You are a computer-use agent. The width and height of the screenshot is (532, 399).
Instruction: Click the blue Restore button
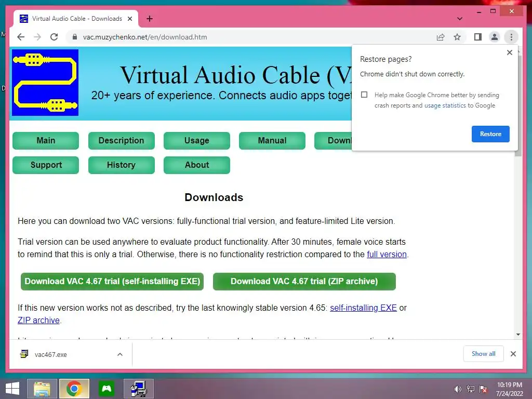coord(490,134)
